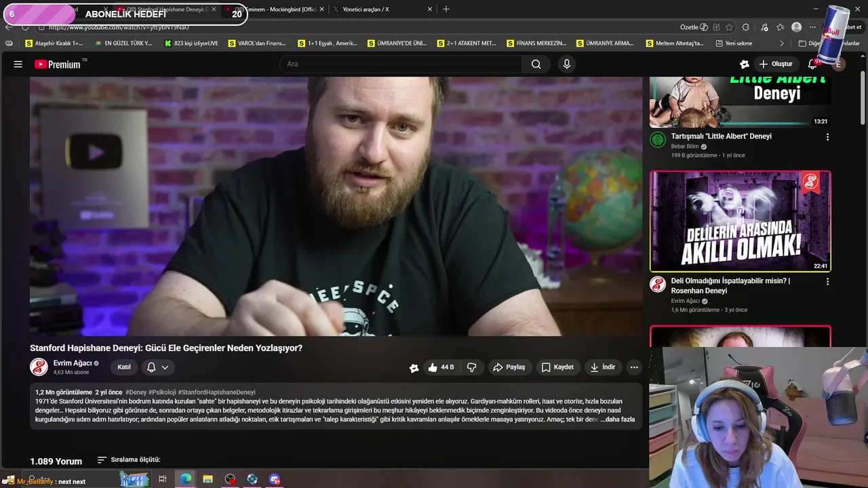Viewport: 868px width, 488px height.
Task: Open options for Little Albert Deneyi video
Action: 827,137
